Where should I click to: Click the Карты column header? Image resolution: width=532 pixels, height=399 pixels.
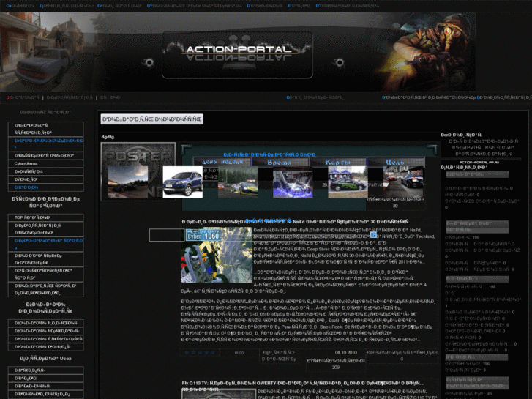point(337,163)
